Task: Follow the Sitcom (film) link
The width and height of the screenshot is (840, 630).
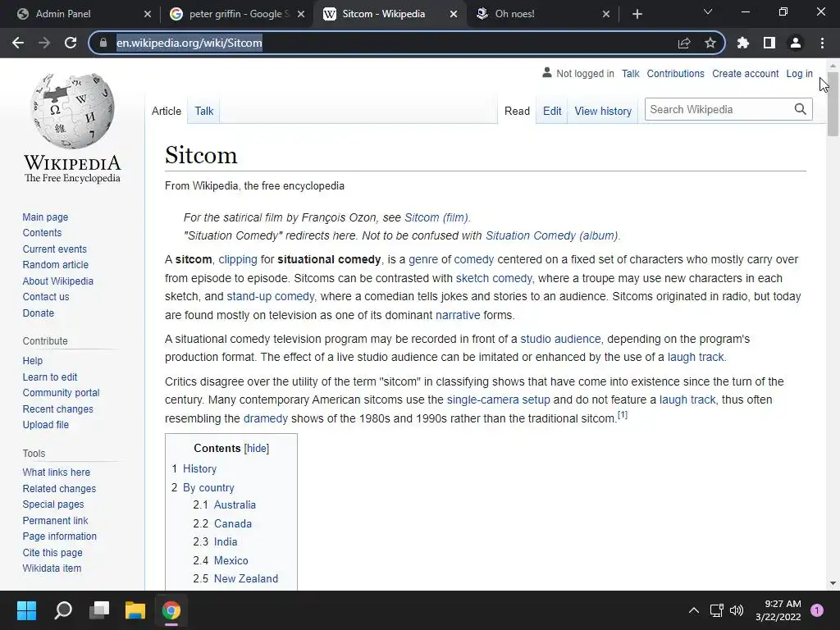Action: 436,217
